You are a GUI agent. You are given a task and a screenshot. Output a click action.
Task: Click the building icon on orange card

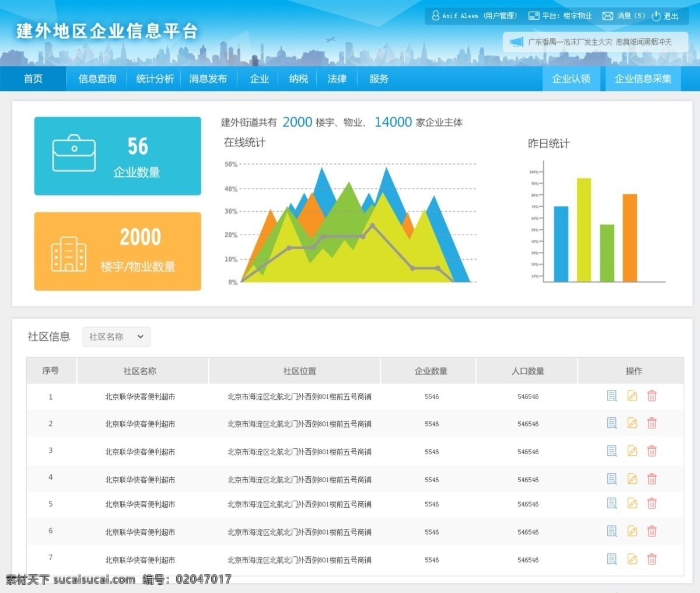click(x=69, y=254)
